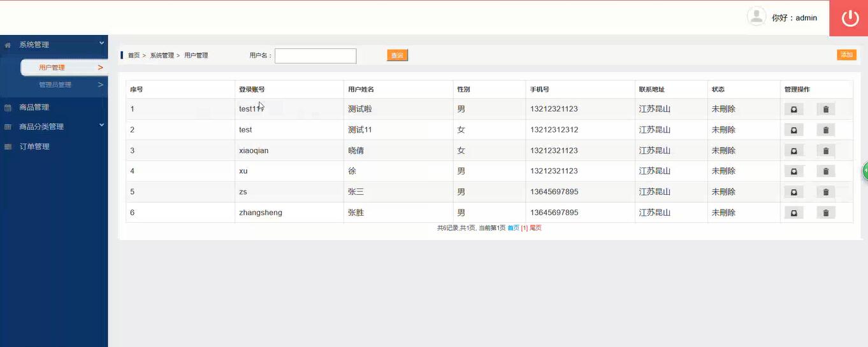Click the orange 添加 add button

pyautogui.click(x=846, y=55)
